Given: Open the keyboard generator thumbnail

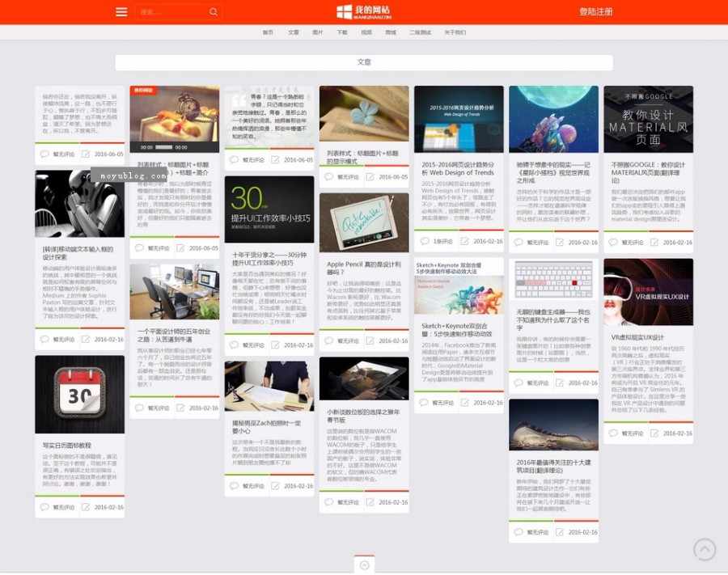Looking at the screenshot, I should [554, 280].
